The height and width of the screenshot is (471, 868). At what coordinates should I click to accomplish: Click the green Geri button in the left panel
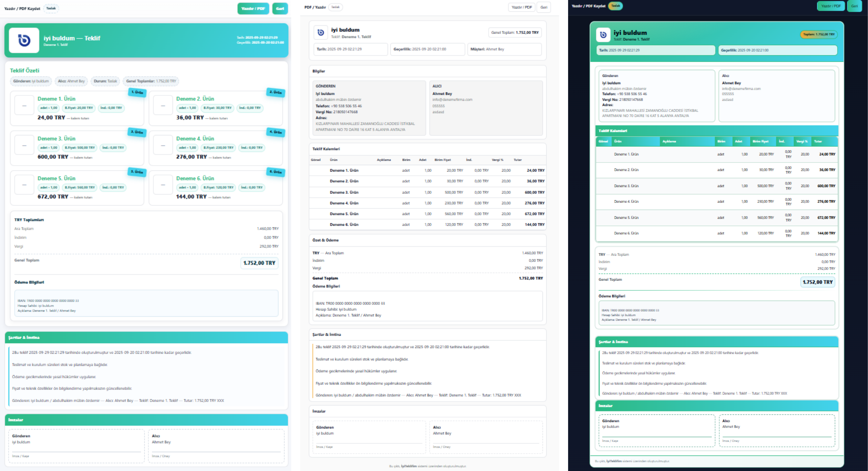[280, 9]
